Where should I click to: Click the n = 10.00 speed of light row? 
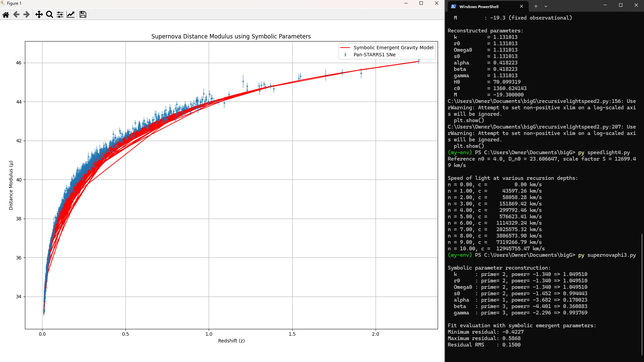(496, 249)
